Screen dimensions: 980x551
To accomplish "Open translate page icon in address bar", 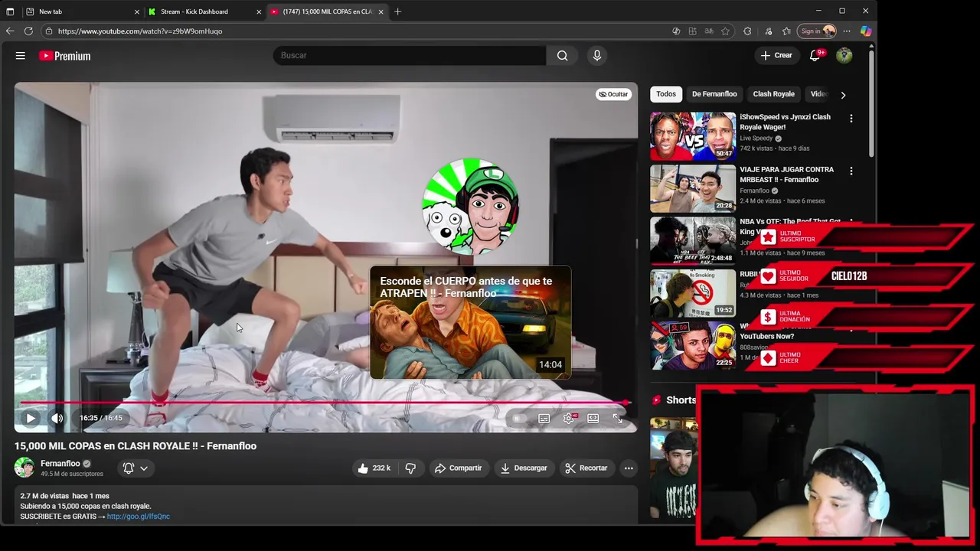I will [709, 31].
